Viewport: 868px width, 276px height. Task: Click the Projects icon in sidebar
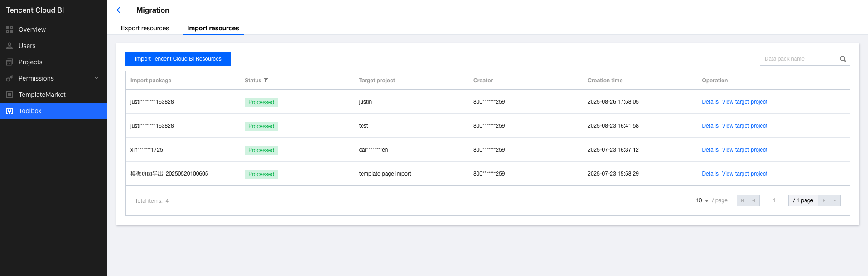10,62
